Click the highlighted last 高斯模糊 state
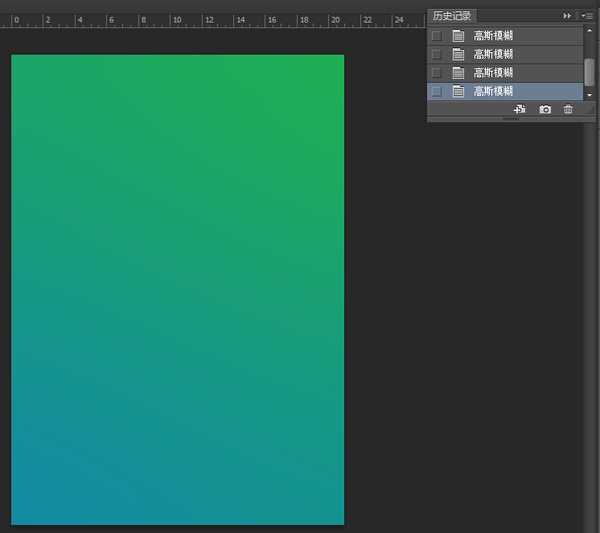The image size is (600, 533). pos(494,91)
